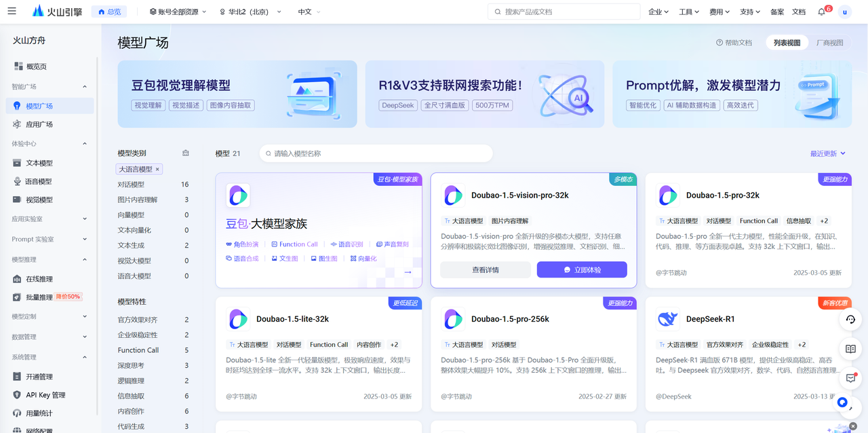Open 最近更新 sort dropdown
Viewport: 868px width, 433px height.
829,153
